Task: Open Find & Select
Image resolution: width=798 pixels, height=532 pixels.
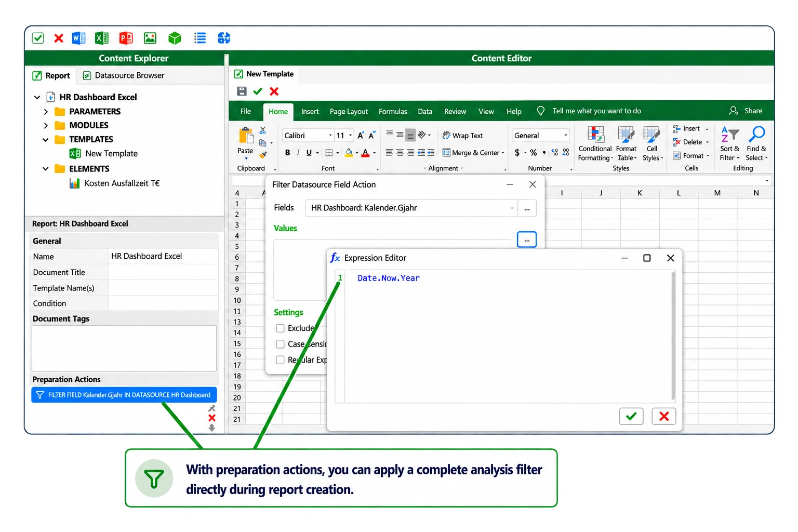Action: tap(756, 143)
